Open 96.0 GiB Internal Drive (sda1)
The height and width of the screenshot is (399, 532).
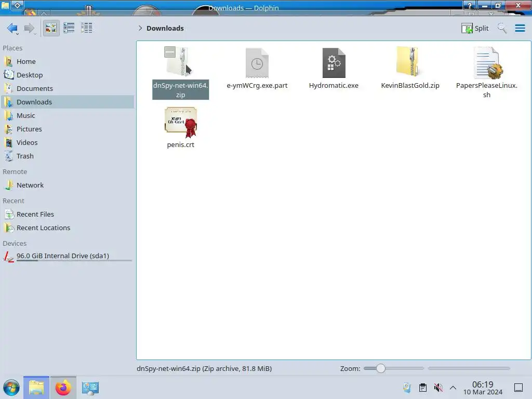pyautogui.click(x=68, y=257)
